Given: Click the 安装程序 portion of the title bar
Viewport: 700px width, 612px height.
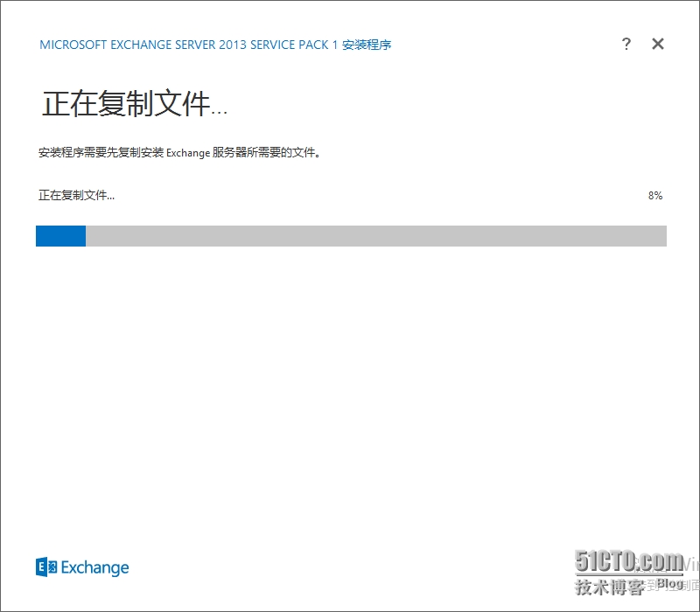Looking at the screenshot, I should click(x=367, y=44).
